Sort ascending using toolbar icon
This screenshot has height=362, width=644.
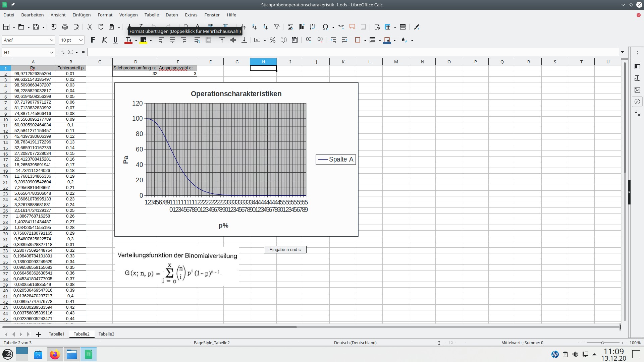click(254, 27)
